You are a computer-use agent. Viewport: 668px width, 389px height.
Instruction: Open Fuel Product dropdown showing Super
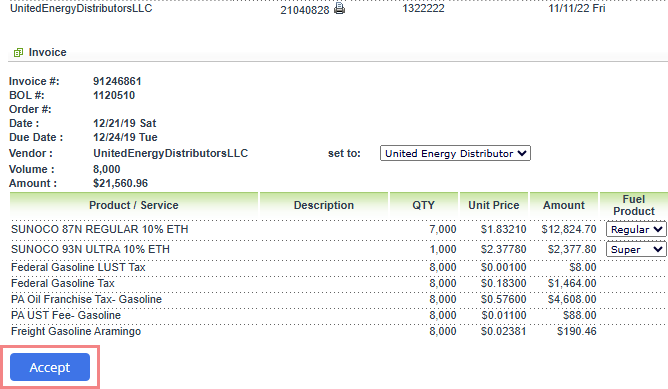tap(636, 249)
